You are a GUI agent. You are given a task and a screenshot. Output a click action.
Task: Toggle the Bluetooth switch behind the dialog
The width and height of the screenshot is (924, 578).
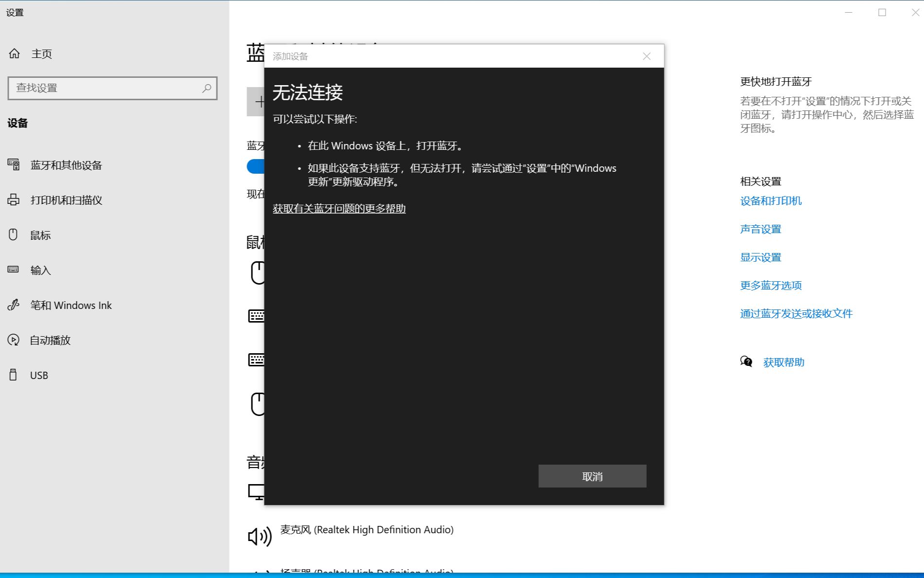tap(256, 166)
